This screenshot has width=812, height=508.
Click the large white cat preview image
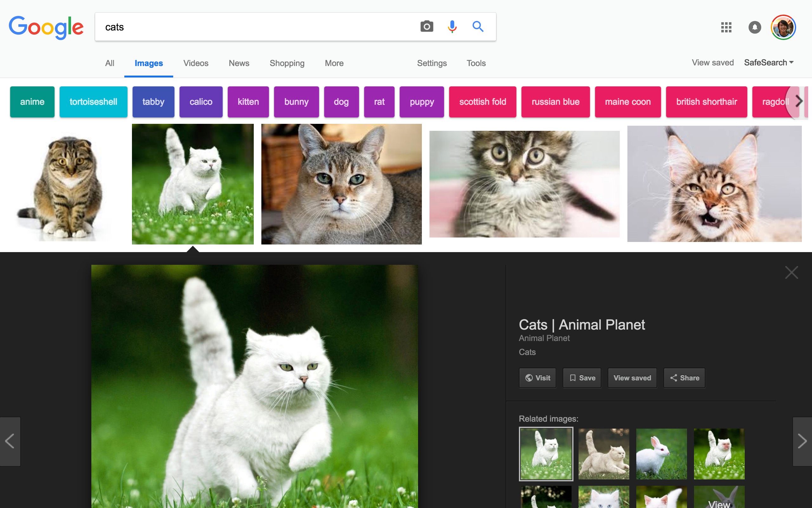point(255,386)
